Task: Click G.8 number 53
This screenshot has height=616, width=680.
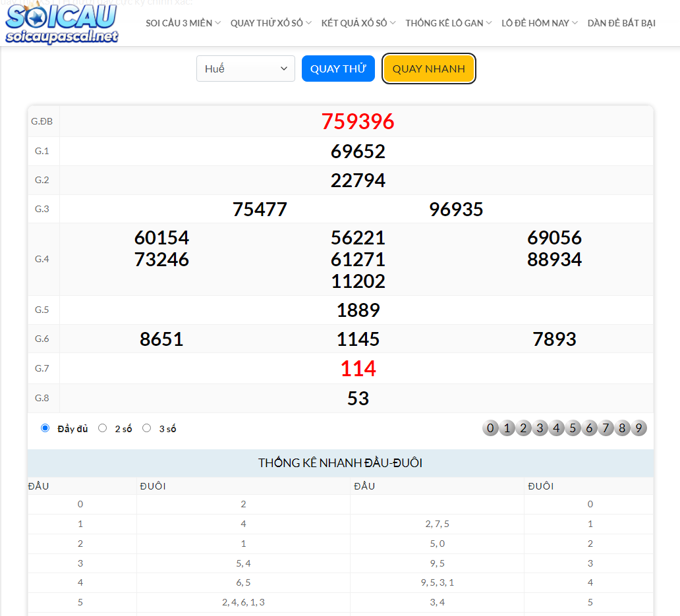Action: pyautogui.click(x=358, y=399)
